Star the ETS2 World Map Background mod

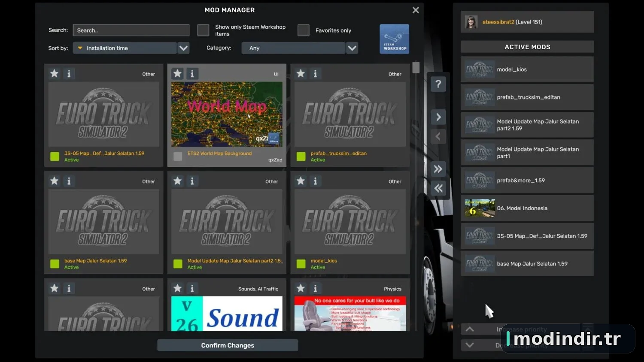178,74
